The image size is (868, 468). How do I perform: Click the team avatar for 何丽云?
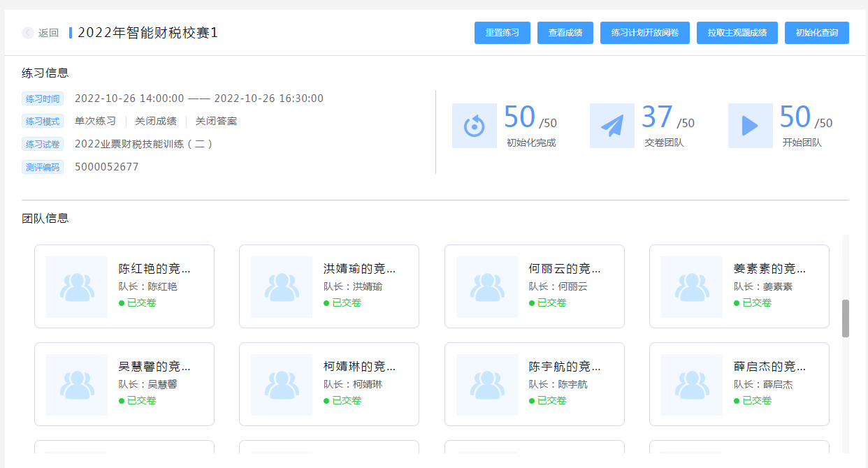tap(487, 287)
